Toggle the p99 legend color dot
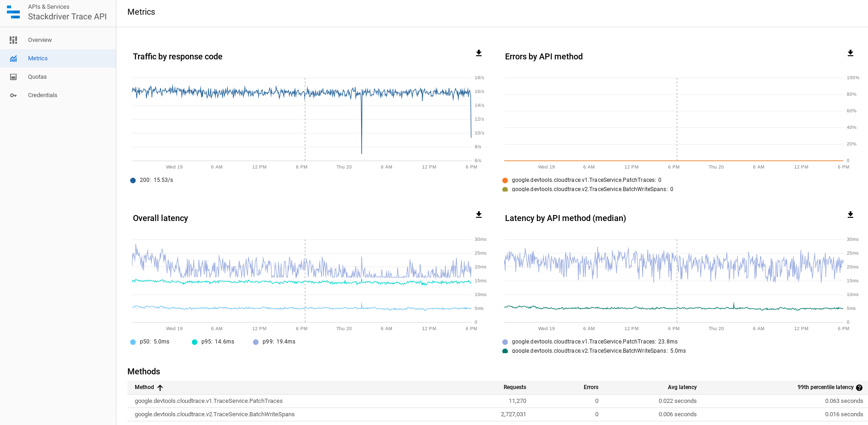The width and height of the screenshot is (868, 425). tap(256, 342)
